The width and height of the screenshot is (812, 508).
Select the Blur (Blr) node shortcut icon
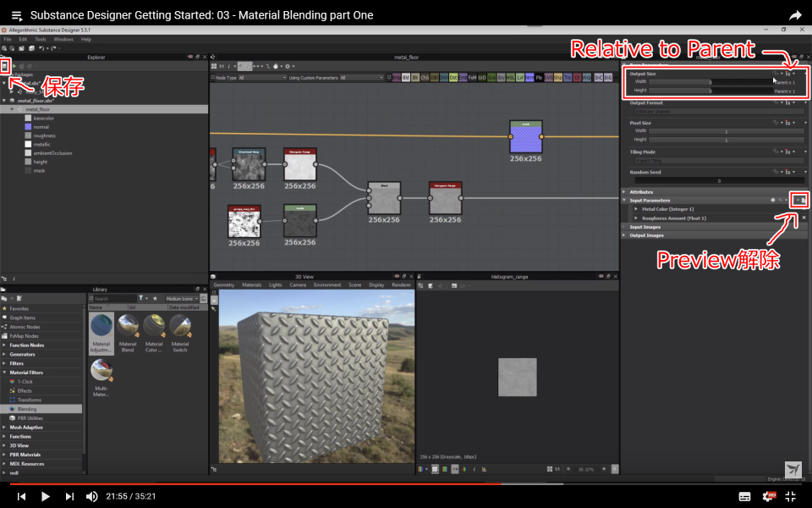click(x=415, y=77)
